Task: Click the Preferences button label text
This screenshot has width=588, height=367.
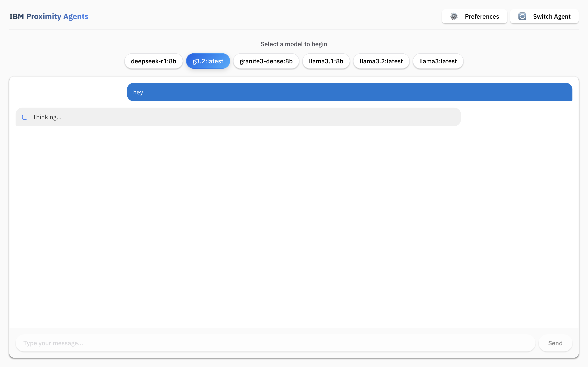Action: 482,16
